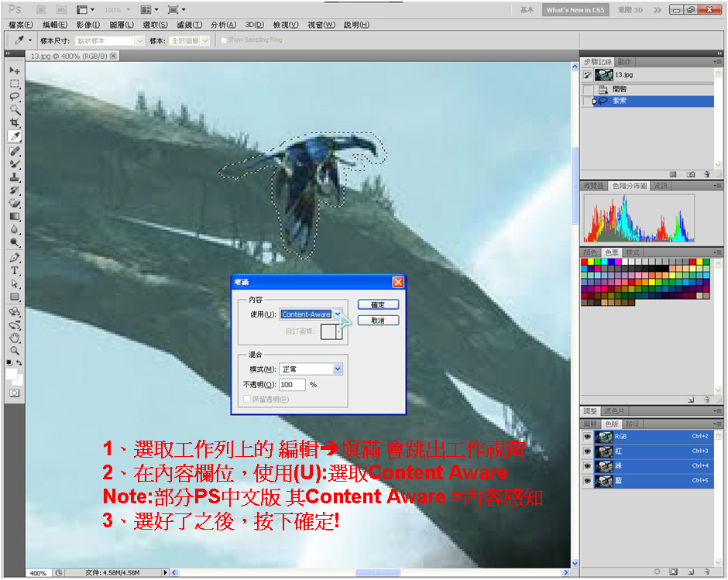Launch Adobe Bridge from the top bar
The image size is (728, 580).
click(x=41, y=10)
